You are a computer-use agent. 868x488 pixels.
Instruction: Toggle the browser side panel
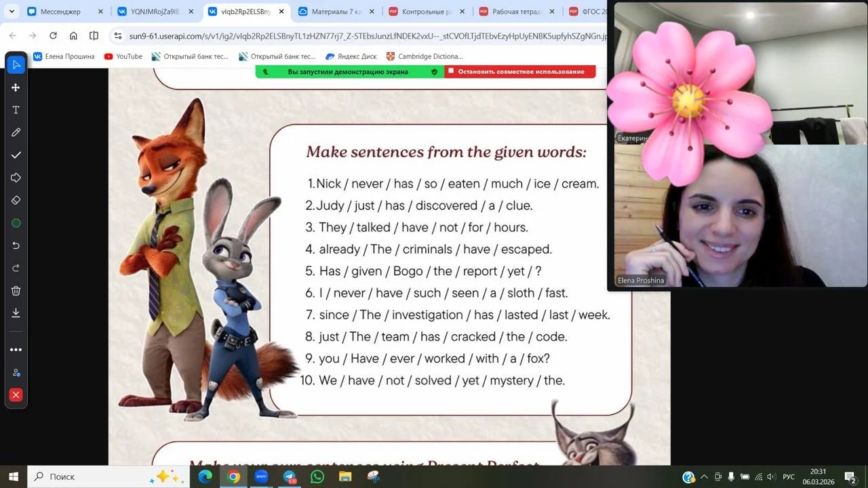point(94,35)
